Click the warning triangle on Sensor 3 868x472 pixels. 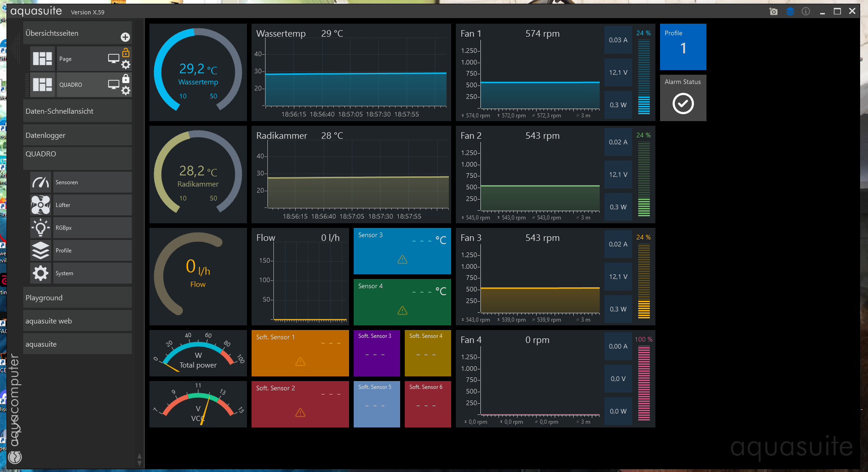coord(402,259)
